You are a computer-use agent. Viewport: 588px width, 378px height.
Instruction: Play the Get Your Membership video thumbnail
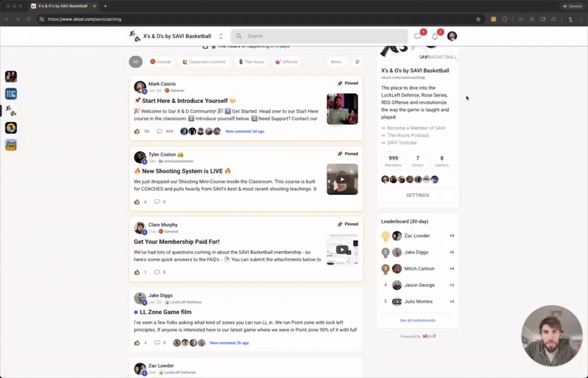(342, 249)
